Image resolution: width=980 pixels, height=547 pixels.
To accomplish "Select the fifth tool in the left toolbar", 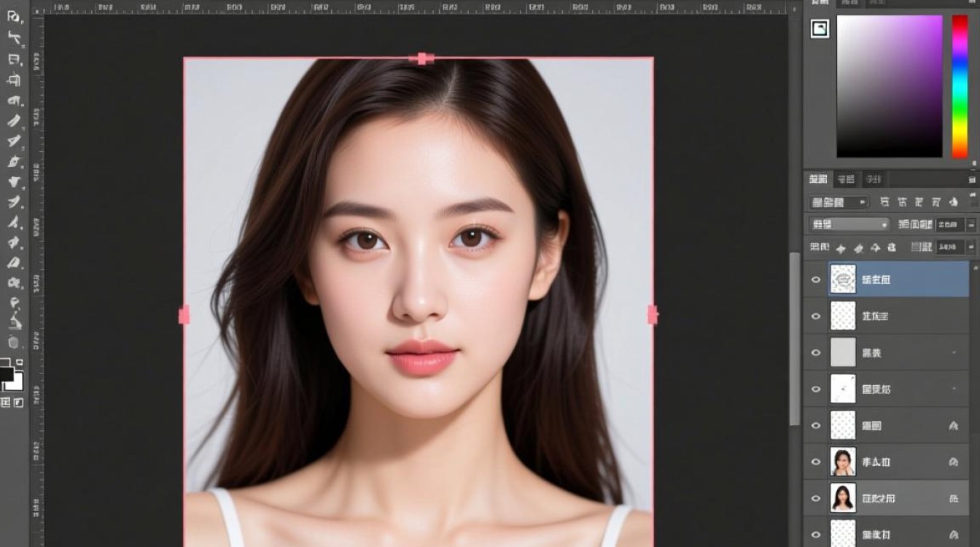I will (x=14, y=101).
